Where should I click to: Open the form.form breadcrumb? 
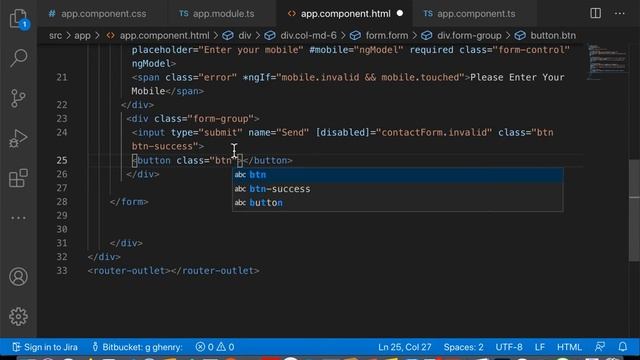pyautogui.click(x=379, y=36)
